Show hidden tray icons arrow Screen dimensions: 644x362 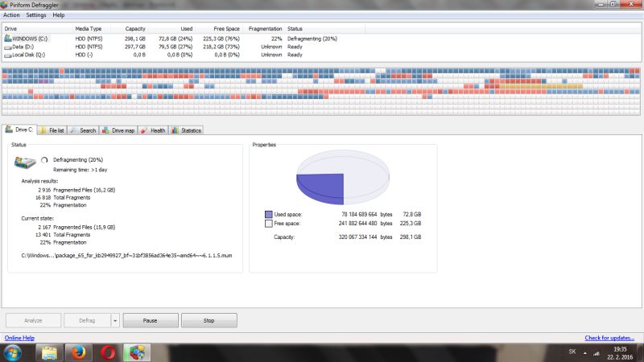(x=585, y=353)
